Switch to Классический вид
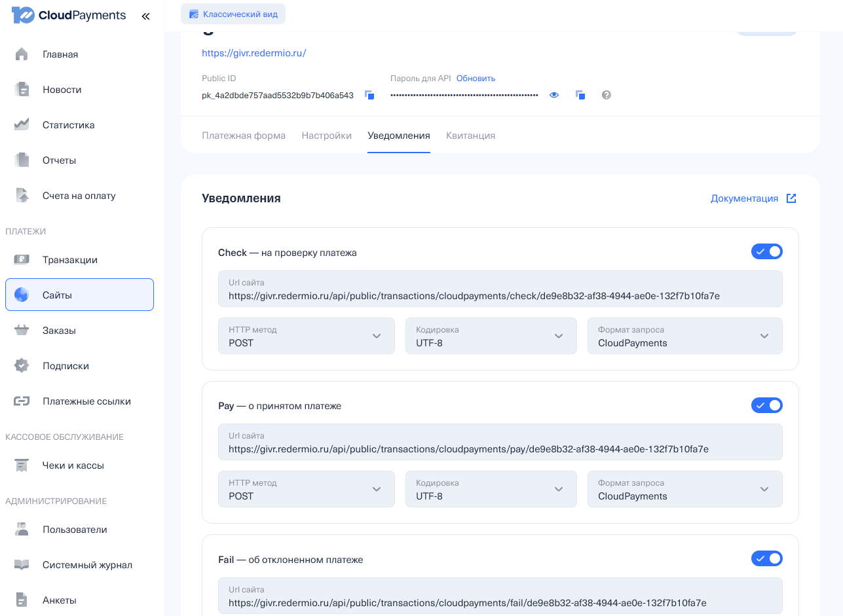The height and width of the screenshot is (616, 843). coord(233,14)
